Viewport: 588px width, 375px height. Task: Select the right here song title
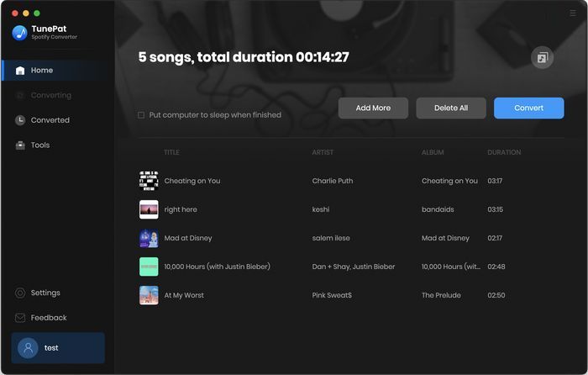(181, 209)
